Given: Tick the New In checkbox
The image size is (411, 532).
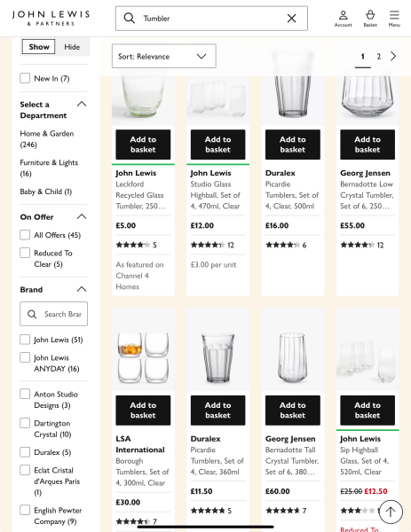Looking at the screenshot, I should coord(25,78).
